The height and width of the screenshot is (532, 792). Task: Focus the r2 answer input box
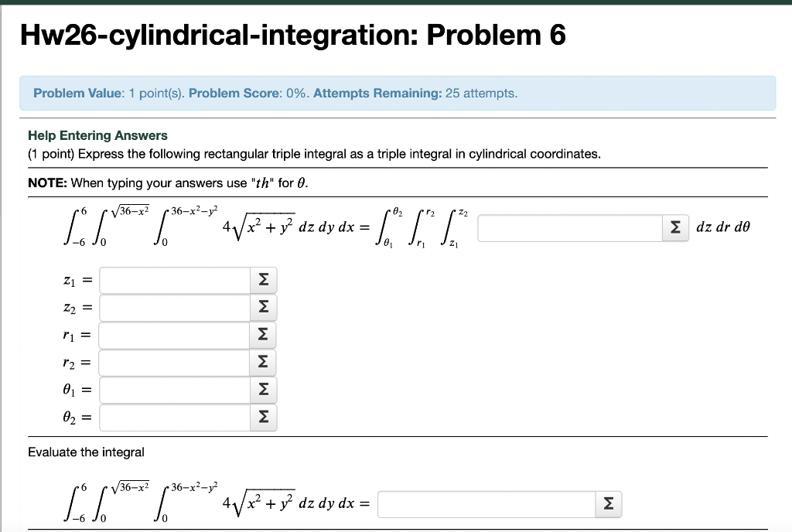174,362
